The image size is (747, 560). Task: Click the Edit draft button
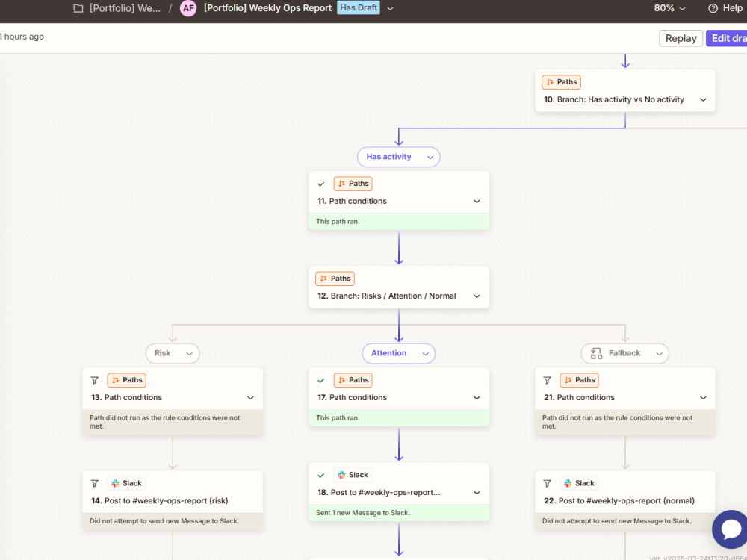[x=727, y=38]
